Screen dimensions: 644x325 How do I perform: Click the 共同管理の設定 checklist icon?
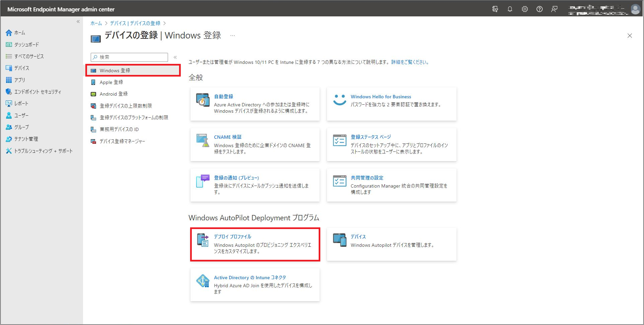click(340, 181)
